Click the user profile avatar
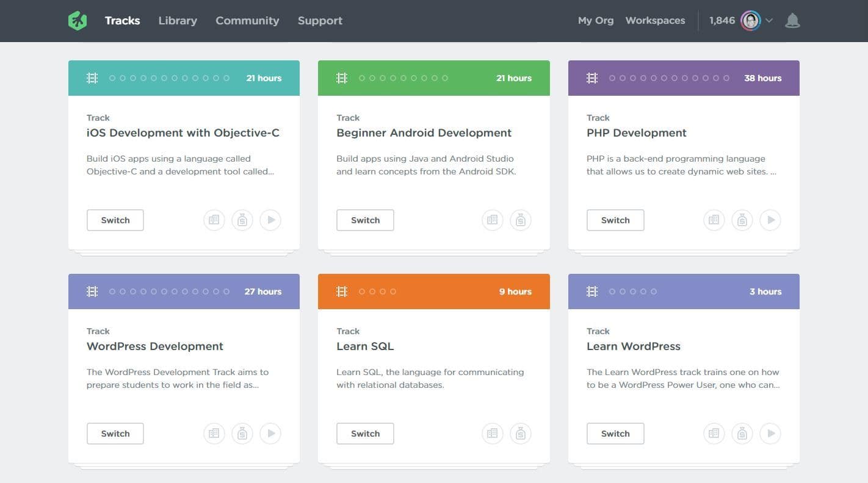 coord(751,21)
